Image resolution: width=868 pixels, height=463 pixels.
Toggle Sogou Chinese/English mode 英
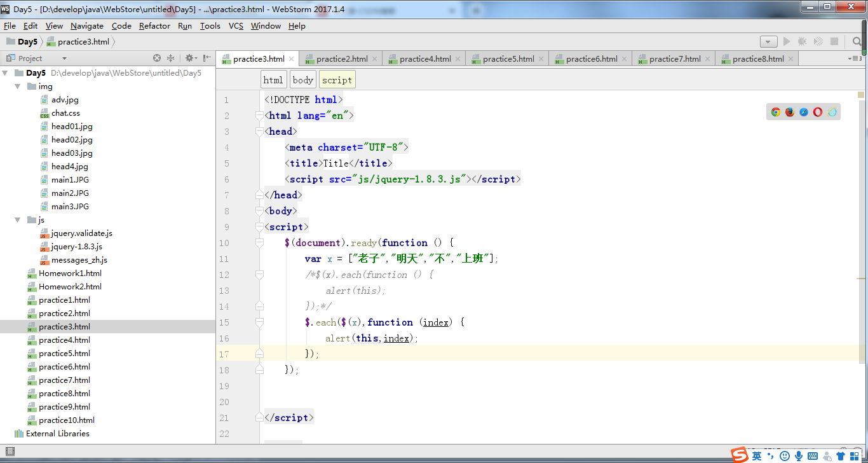757,456
